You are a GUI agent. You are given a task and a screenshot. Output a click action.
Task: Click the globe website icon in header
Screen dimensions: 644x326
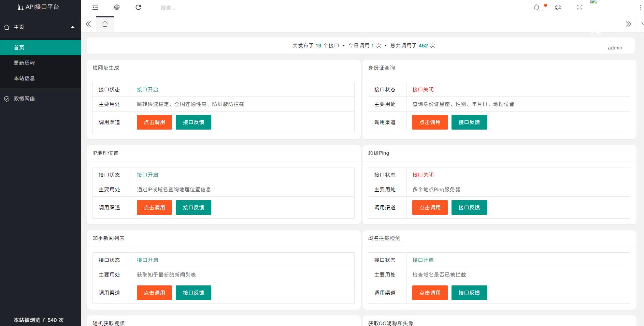pos(117,8)
